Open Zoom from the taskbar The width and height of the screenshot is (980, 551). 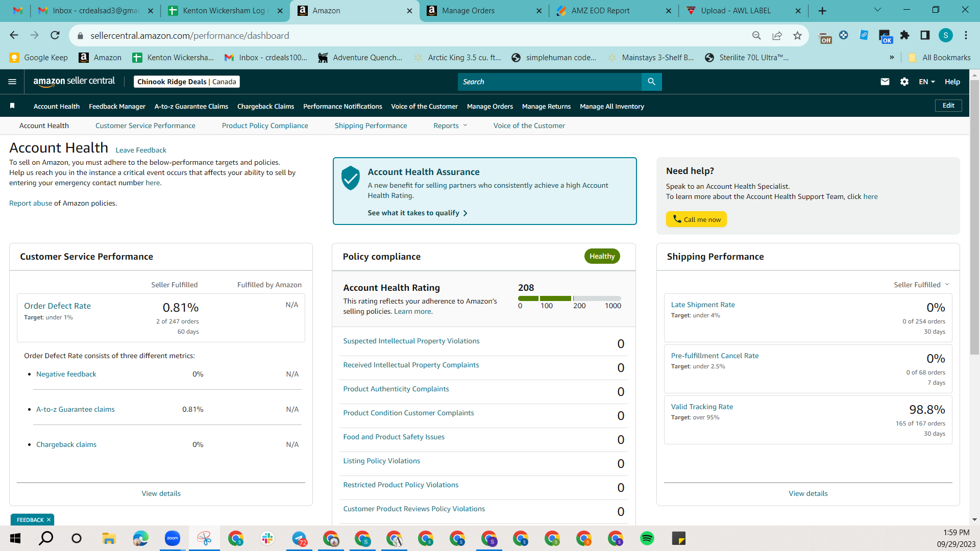[173, 538]
